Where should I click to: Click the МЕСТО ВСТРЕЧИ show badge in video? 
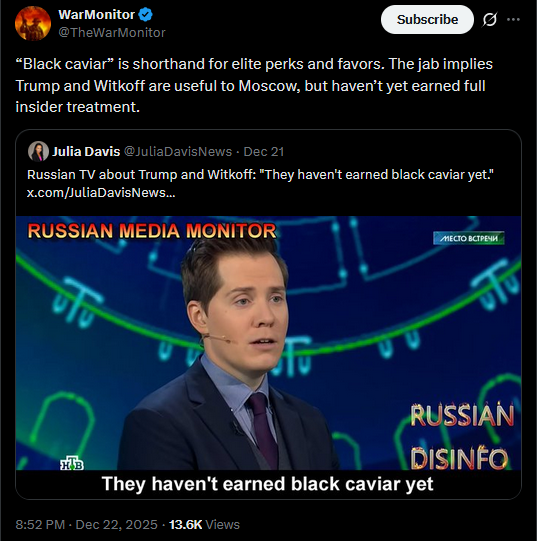coord(469,238)
